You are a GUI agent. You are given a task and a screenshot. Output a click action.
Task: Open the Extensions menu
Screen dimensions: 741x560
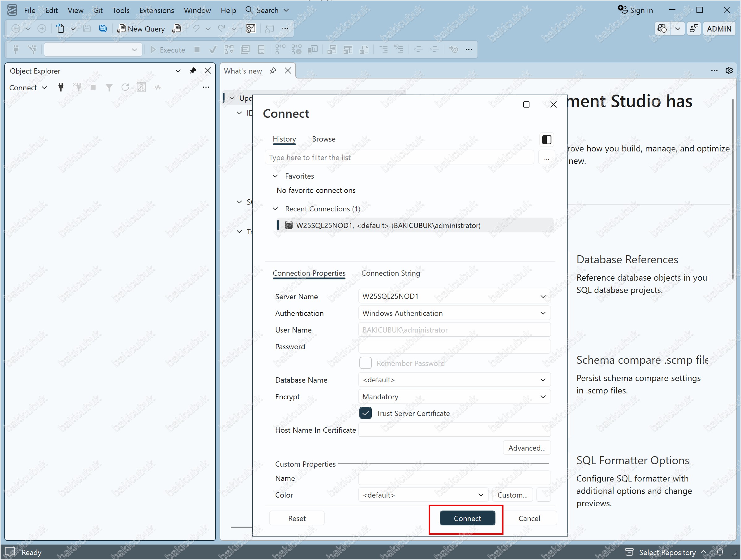point(157,11)
